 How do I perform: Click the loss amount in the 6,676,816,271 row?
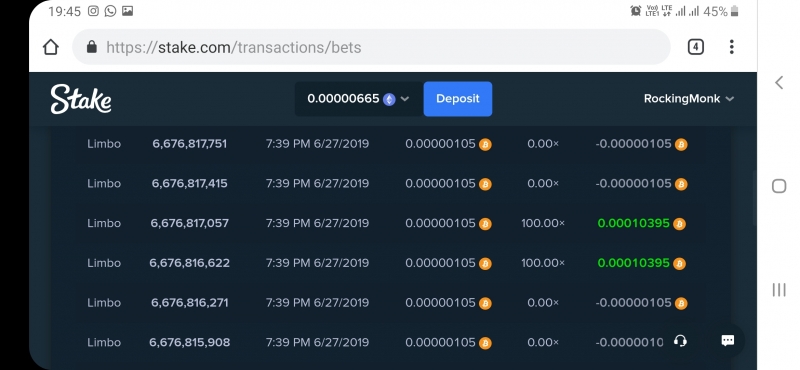tap(633, 303)
